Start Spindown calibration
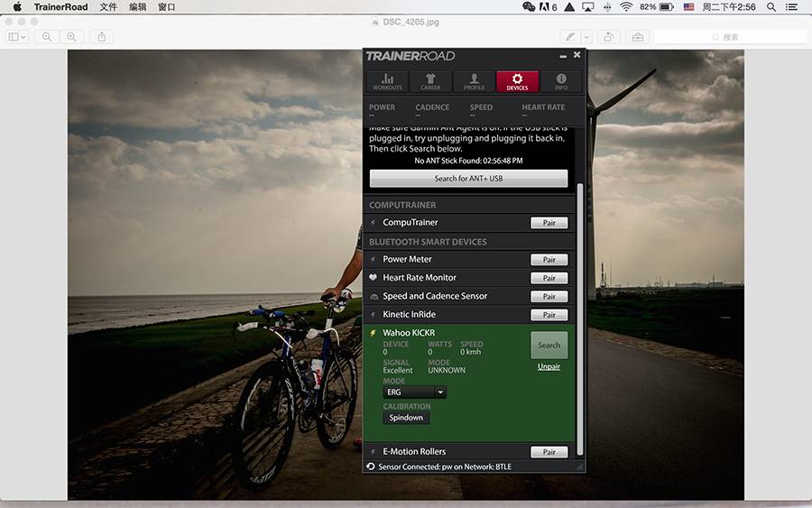812x508 pixels. (x=406, y=418)
